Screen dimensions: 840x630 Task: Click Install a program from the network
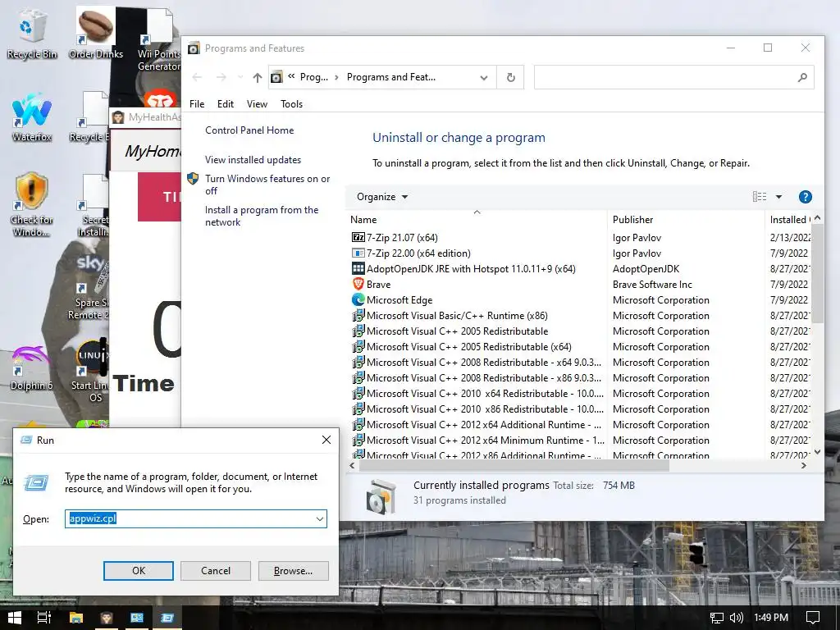[262, 216]
